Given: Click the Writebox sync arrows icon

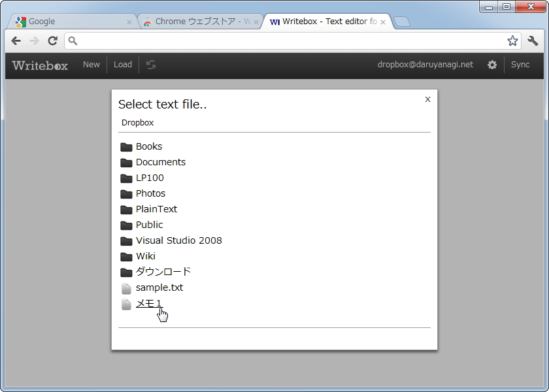Looking at the screenshot, I should point(151,65).
